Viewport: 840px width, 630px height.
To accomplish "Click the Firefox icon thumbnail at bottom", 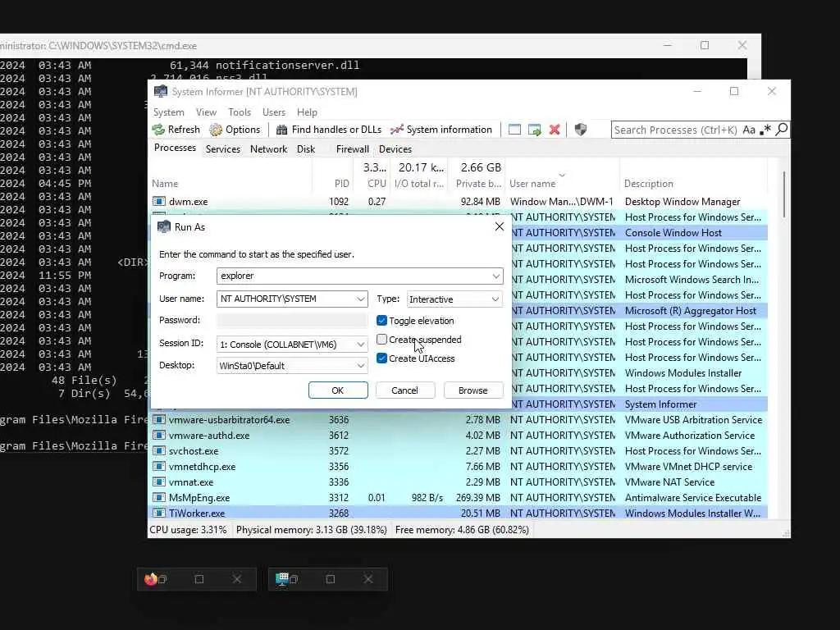I will tap(151, 579).
